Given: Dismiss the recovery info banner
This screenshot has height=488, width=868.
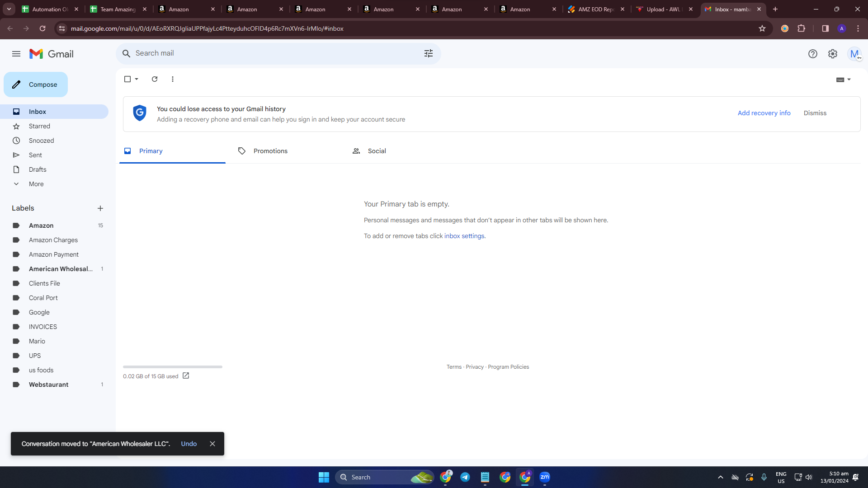Looking at the screenshot, I should click(x=815, y=113).
